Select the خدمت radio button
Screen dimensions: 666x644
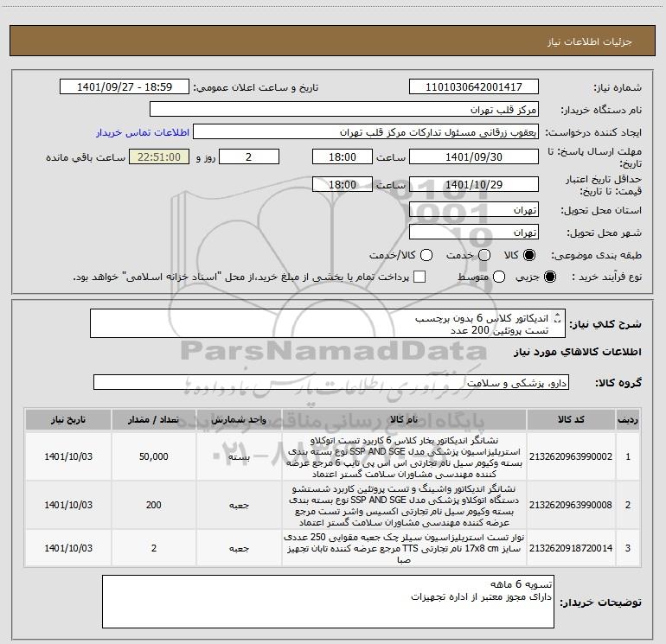[x=484, y=255]
